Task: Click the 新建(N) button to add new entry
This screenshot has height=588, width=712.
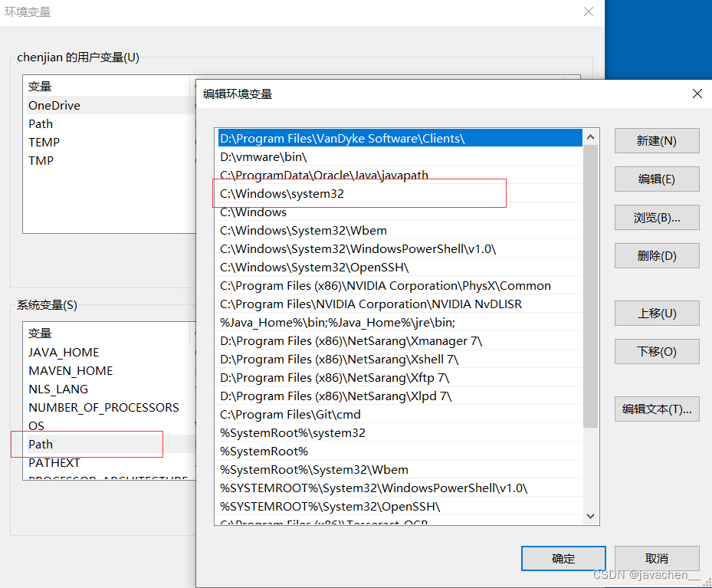Action: tap(655, 140)
